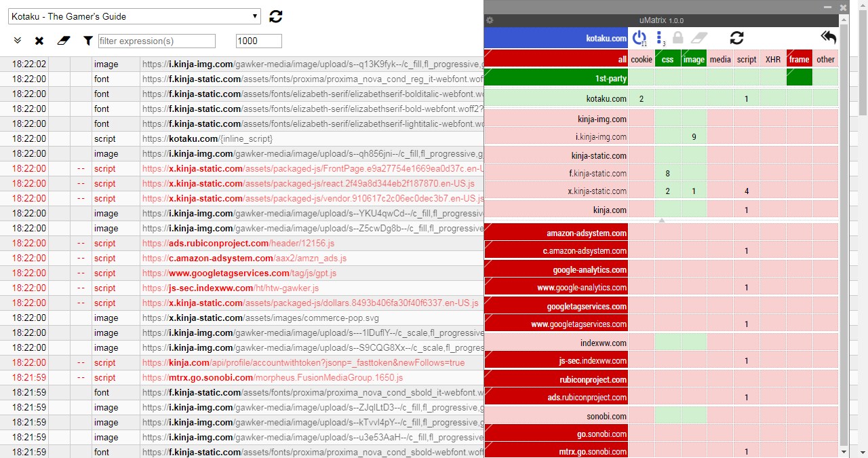Click www.google-analytics.com script cell
Image resolution: width=868 pixels, height=458 pixels.
click(x=747, y=287)
